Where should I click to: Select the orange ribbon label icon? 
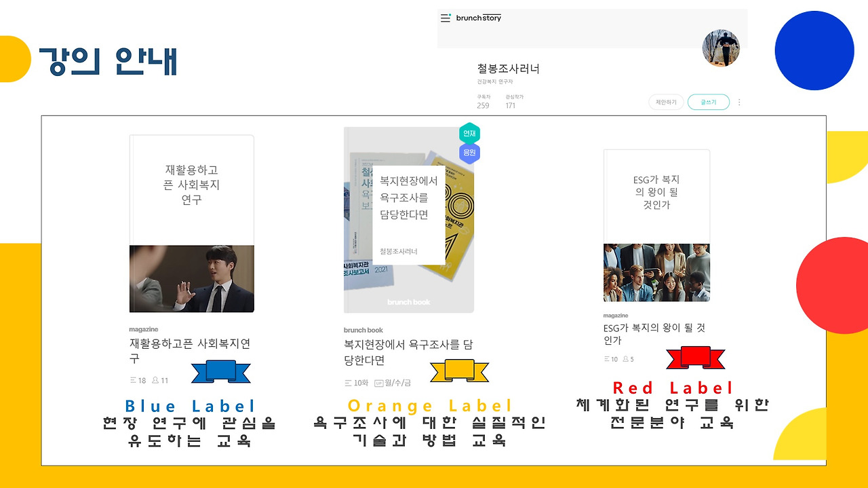(459, 371)
